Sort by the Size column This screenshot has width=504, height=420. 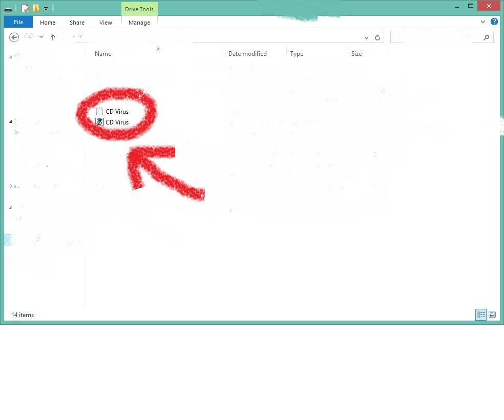(356, 54)
